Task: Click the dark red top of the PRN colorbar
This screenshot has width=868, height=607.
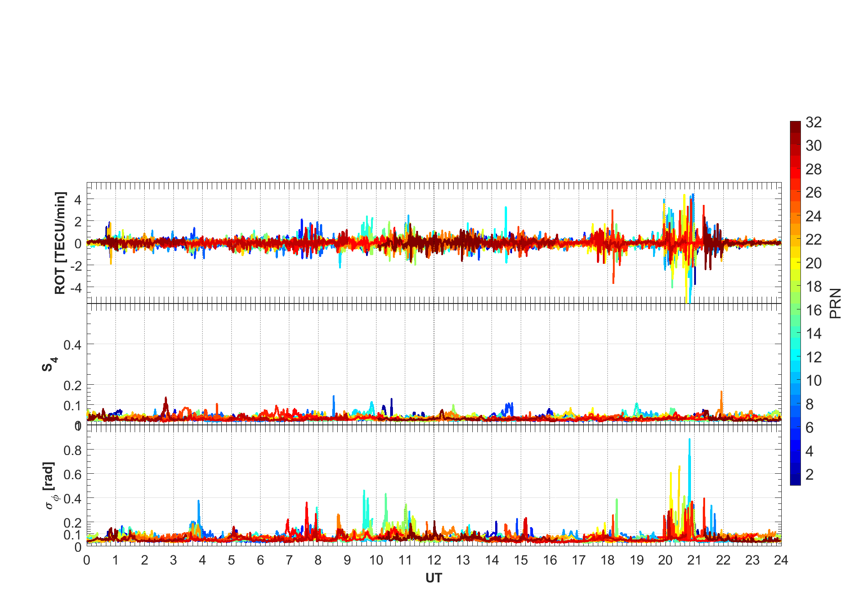Action: 795,125
